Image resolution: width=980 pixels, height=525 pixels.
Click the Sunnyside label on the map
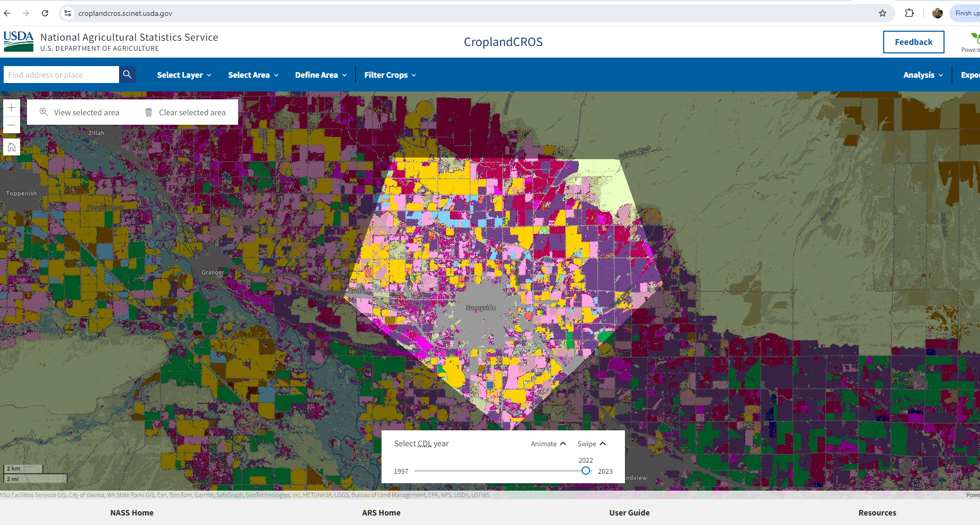click(481, 308)
